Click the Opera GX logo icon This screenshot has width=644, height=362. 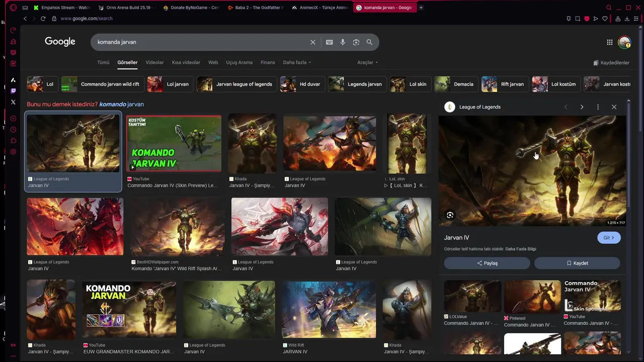click(x=13, y=8)
